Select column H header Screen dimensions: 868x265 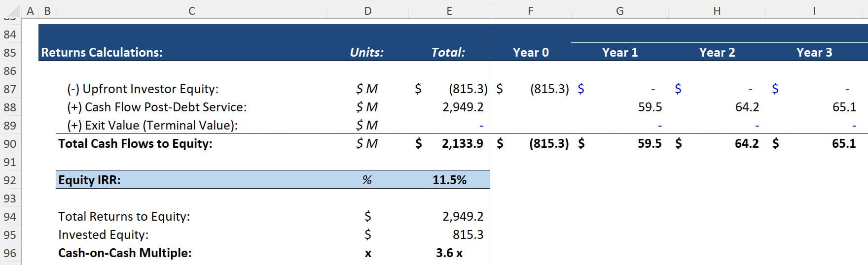point(717,11)
